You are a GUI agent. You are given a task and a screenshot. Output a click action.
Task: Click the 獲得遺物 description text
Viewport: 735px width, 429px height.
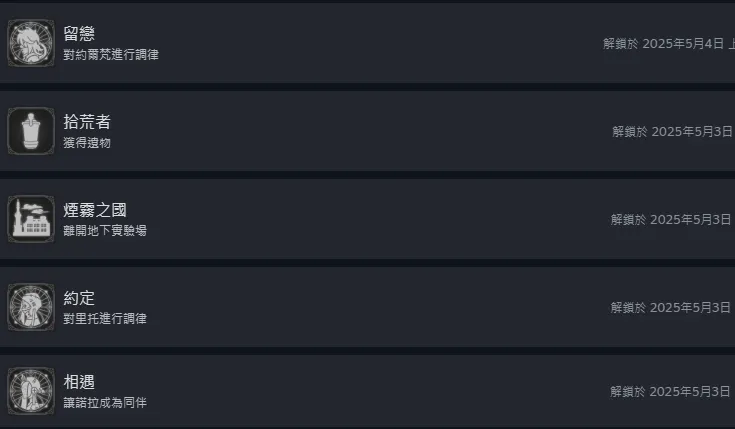pos(87,143)
